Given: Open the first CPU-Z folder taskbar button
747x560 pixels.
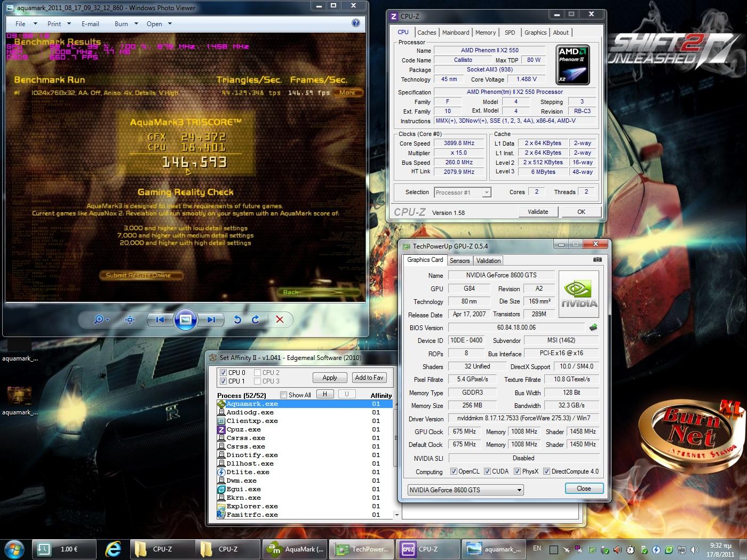Looking at the screenshot, I should point(162,549).
